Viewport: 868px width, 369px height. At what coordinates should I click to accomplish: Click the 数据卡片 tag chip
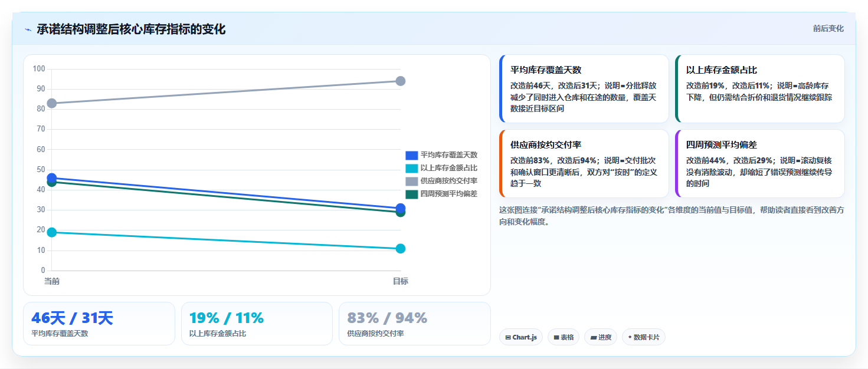point(644,337)
